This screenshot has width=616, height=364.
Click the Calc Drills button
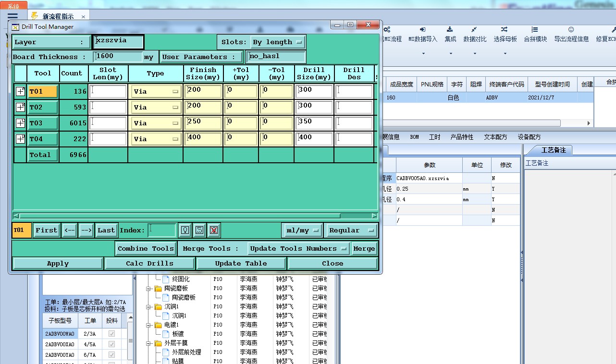(150, 264)
